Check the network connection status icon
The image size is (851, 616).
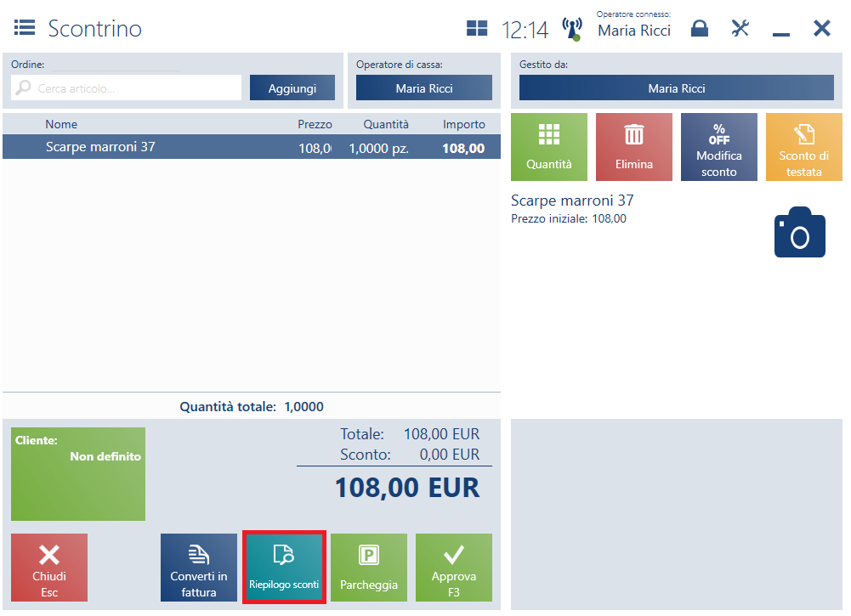(572, 29)
